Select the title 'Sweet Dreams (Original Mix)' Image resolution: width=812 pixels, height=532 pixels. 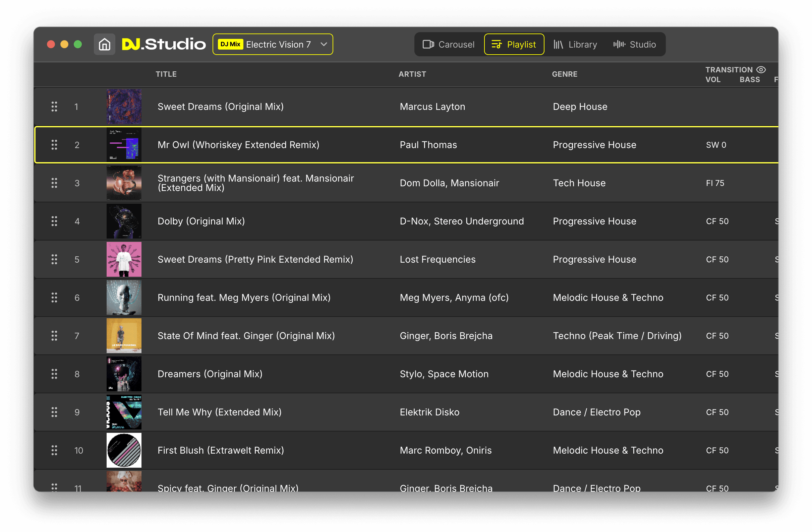pyautogui.click(x=221, y=107)
